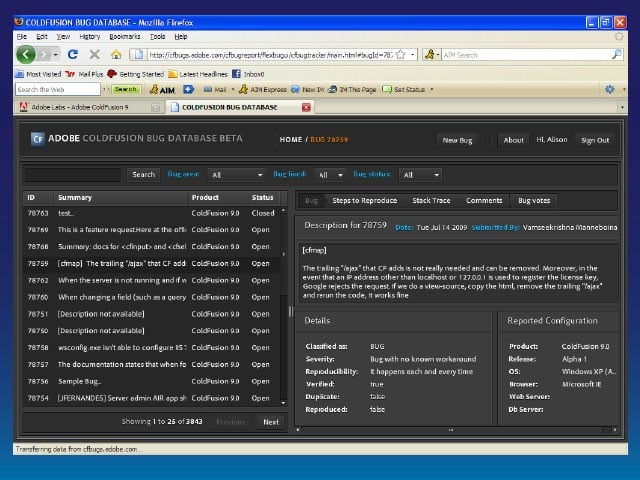Go to the Home page icon
Image resolution: width=640 pixels, height=480 pixels.
click(x=116, y=54)
